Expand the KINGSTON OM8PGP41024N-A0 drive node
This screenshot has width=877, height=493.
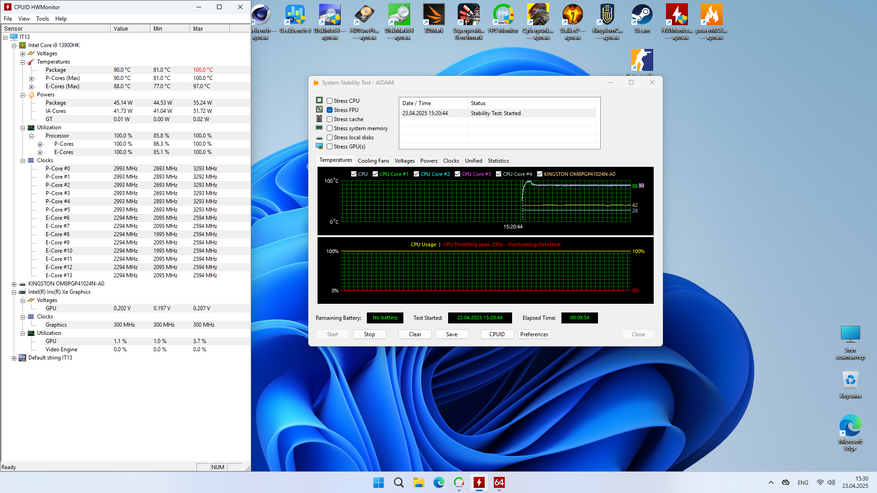coord(13,283)
